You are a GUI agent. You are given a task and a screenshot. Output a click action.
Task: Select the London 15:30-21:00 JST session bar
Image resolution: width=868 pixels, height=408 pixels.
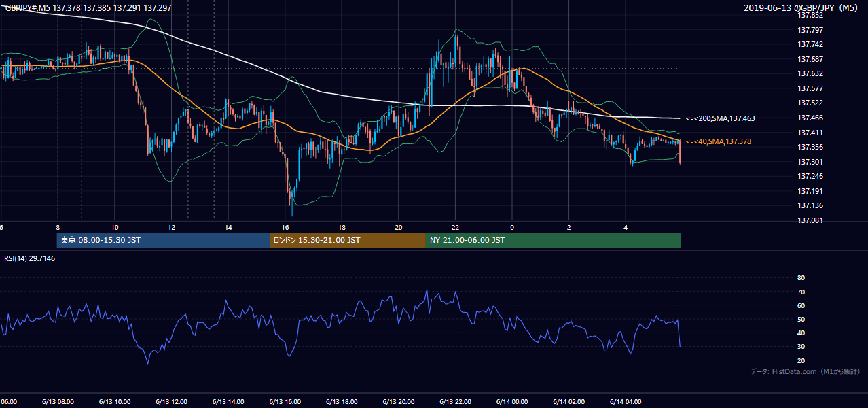click(x=348, y=240)
